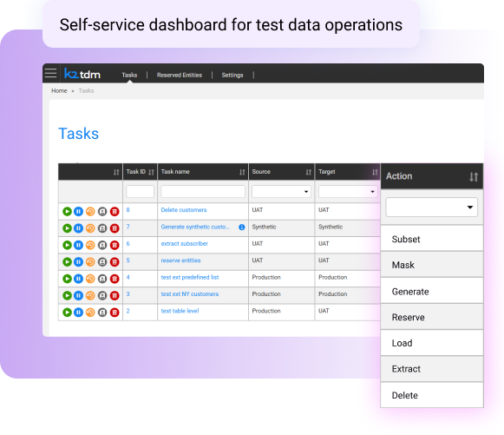504x435 pixels.
Task: Sort by the Action column arrows
Action: point(474,176)
